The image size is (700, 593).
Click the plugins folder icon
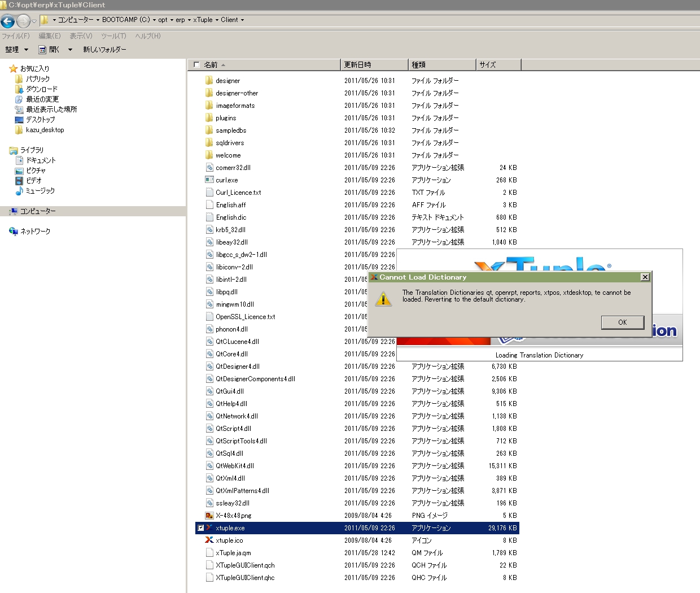(209, 118)
